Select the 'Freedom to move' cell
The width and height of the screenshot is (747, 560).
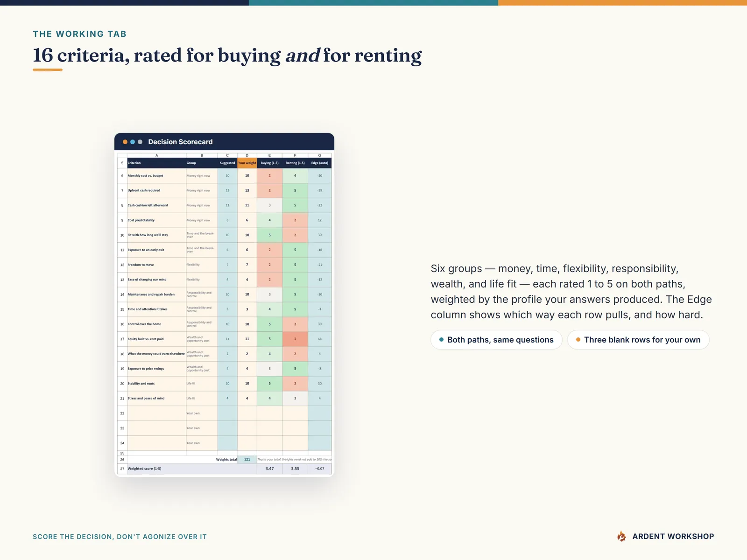[x=156, y=265]
